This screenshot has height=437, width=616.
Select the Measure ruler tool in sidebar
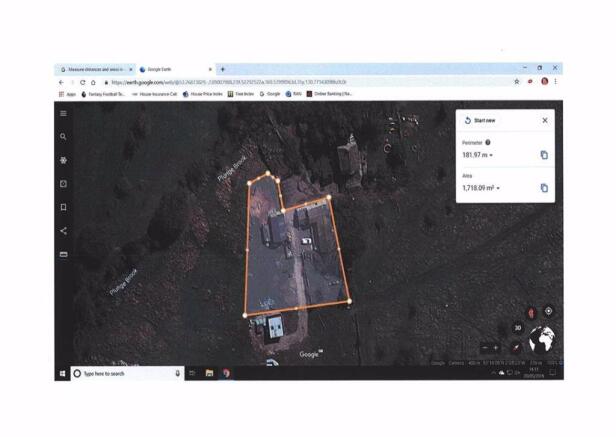[x=63, y=254]
